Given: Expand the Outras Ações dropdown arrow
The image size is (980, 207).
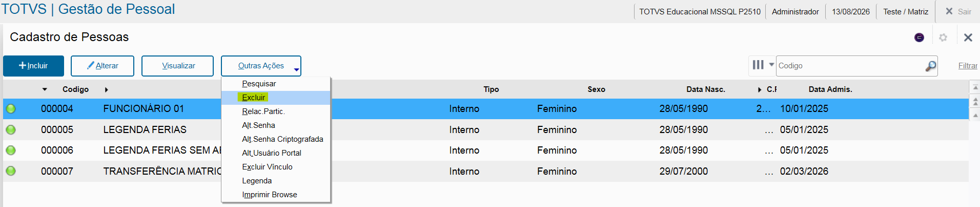Looking at the screenshot, I should point(296,69).
